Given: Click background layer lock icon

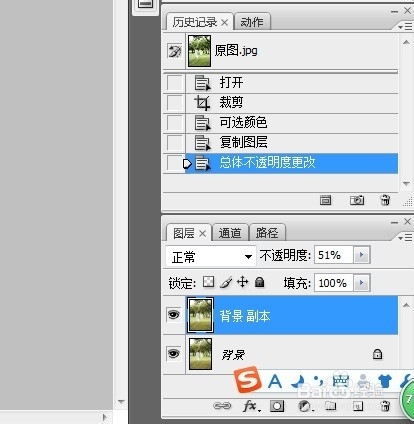Looking at the screenshot, I should coord(377,354).
